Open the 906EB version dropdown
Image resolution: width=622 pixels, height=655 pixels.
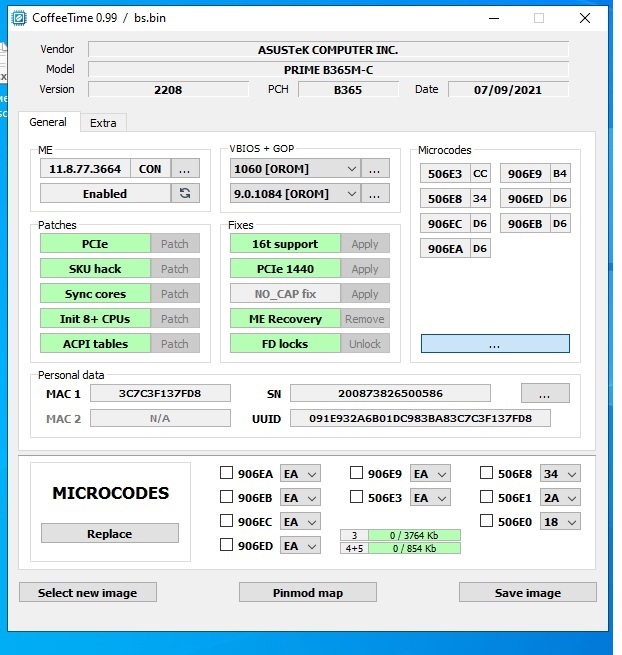(300, 498)
